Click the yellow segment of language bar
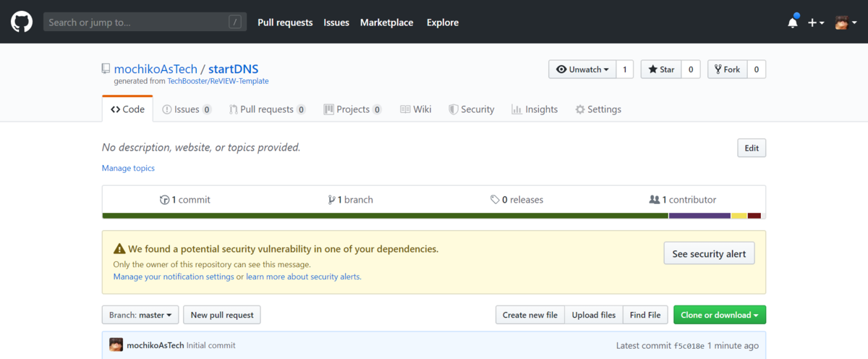868x359 pixels. (x=739, y=216)
